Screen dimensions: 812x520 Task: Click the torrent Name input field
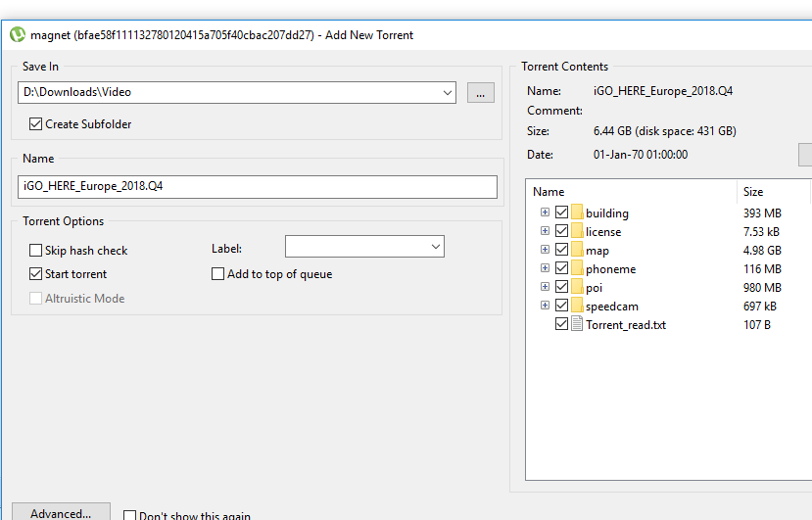tap(258, 186)
